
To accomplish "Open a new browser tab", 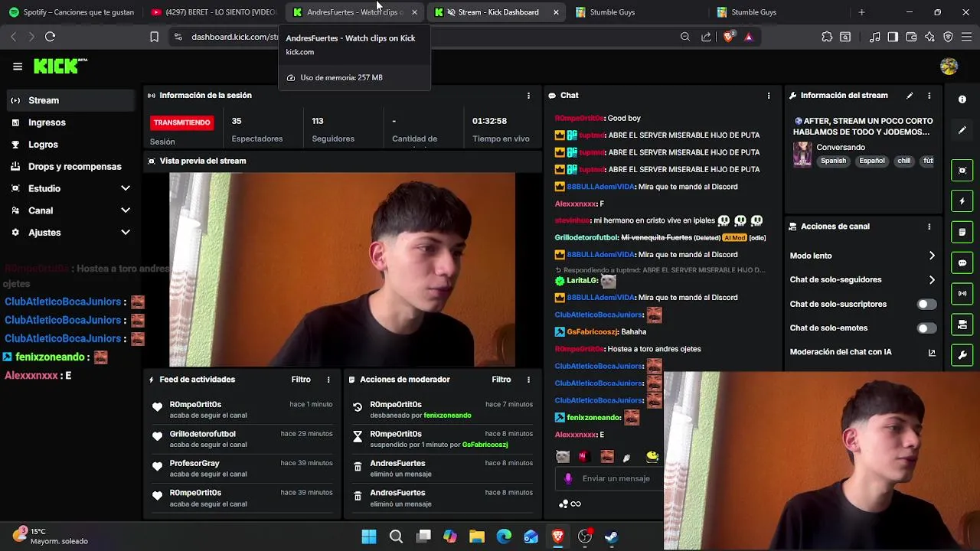I will pos(861,12).
